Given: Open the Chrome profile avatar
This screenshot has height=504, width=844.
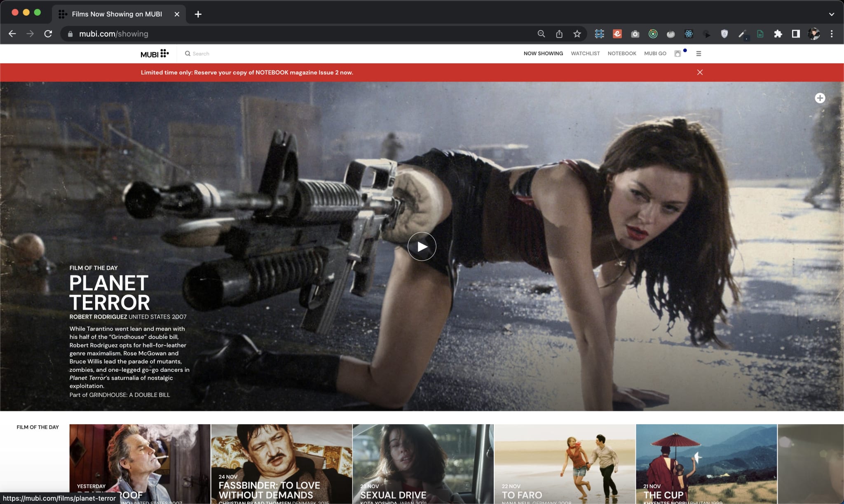Looking at the screenshot, I should click(814, 34).
